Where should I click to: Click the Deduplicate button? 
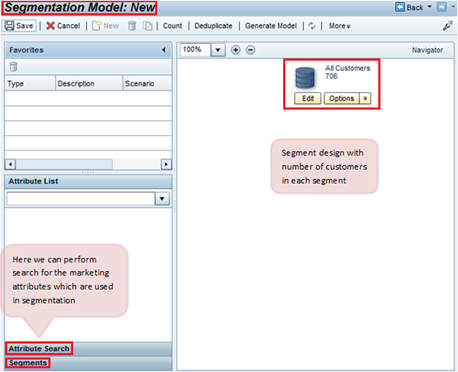[x=213, y=26]
